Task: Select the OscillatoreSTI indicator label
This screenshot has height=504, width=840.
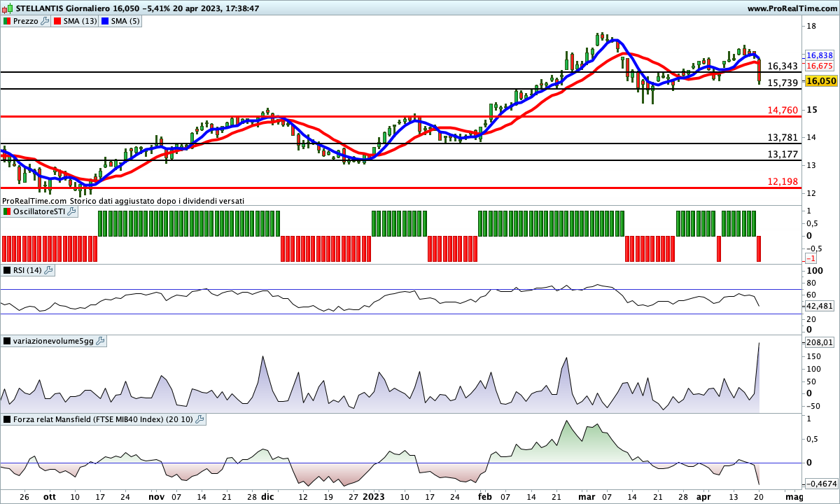Action: click(38, 211)
